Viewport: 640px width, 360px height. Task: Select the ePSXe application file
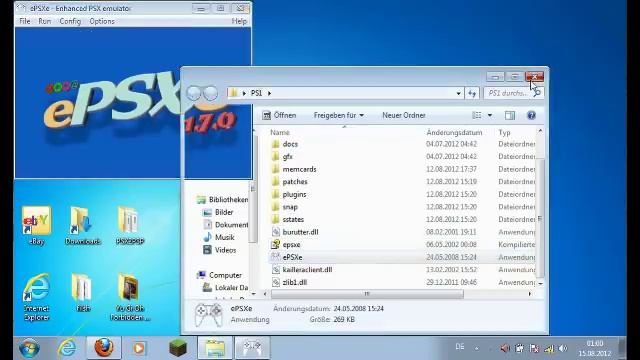[x=292, y=258]
